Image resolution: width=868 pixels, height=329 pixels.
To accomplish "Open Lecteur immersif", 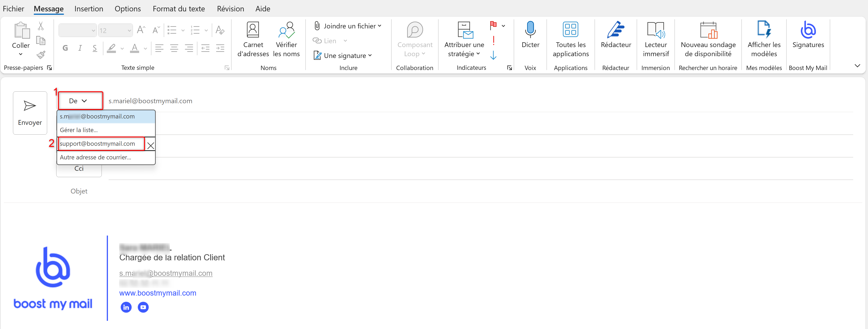I will [656, 39].
